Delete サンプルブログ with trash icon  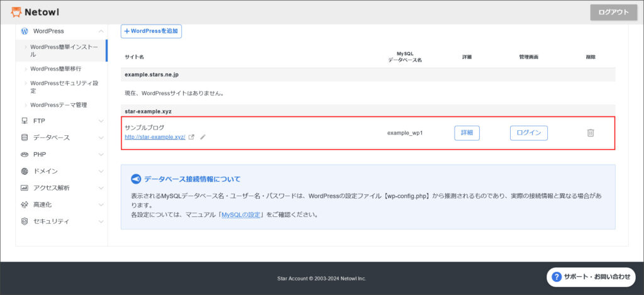pyautogui.click(x=591, y=133)
